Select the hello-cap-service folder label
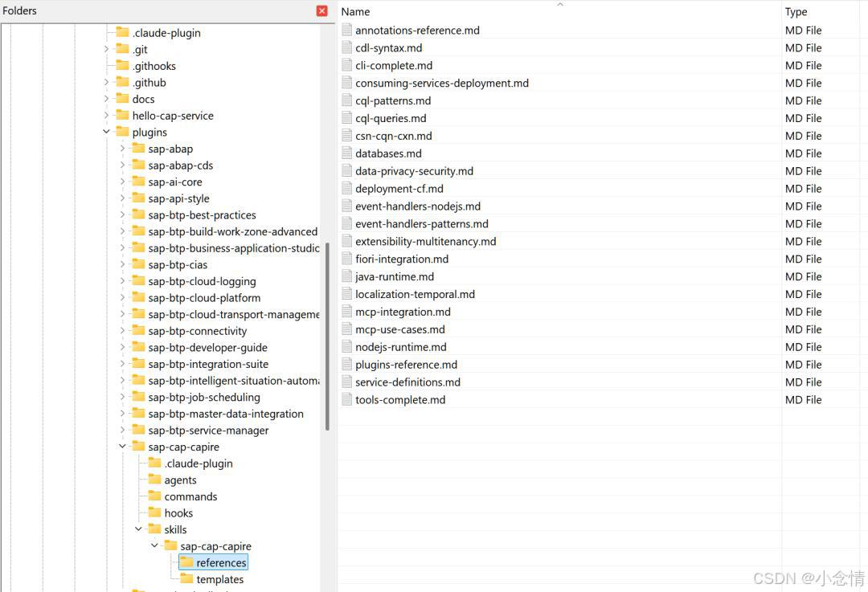 pyautogui.click(x=173, y=116)
